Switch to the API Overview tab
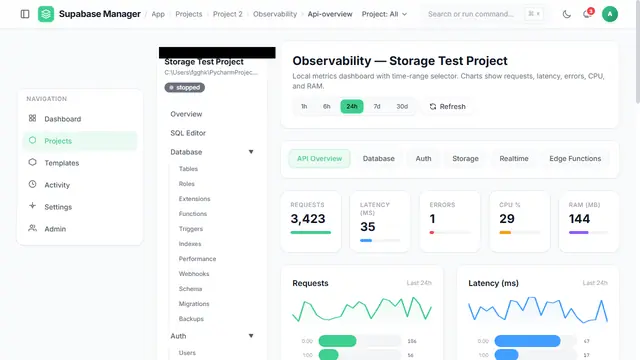 [320, 158]
